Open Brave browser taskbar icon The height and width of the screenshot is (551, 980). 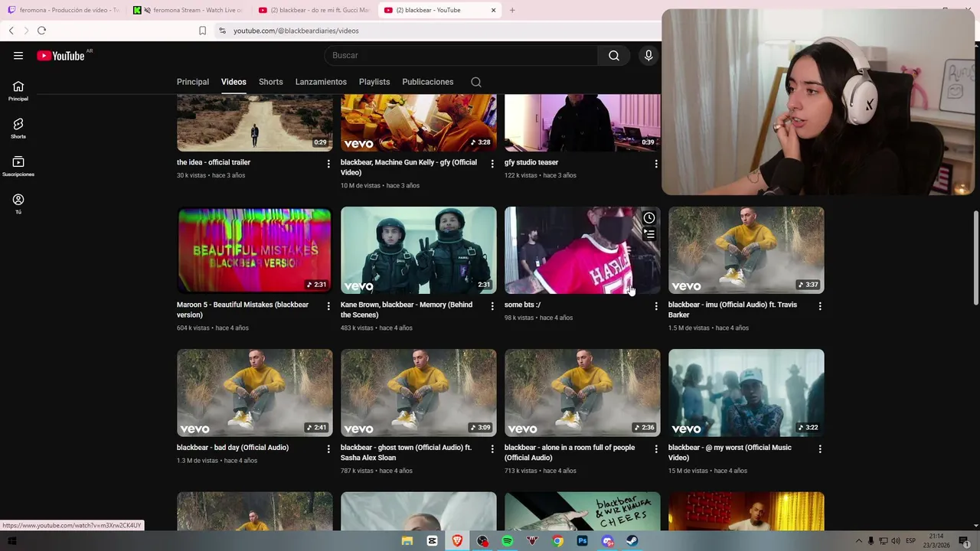coord(457,541)
